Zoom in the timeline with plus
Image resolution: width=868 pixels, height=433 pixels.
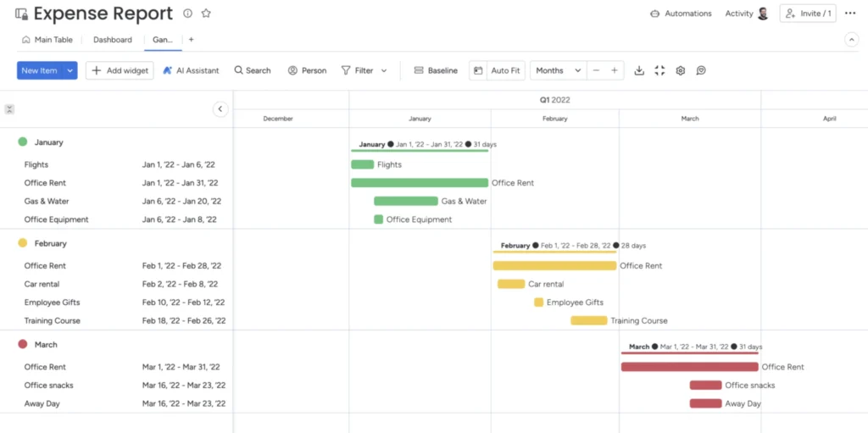[x=615, y=70]
